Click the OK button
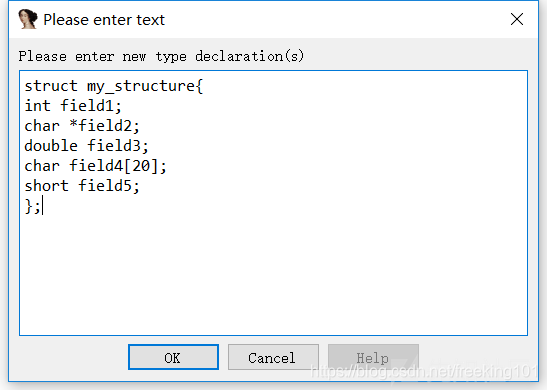Screen dimensions: 547x390 [x=173, y=357]
